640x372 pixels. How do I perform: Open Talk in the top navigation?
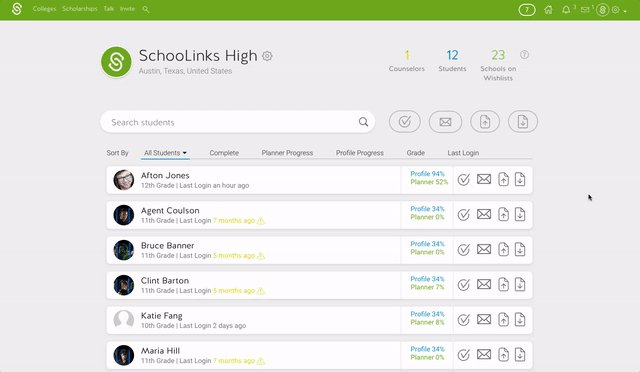[x=109, y=9]
